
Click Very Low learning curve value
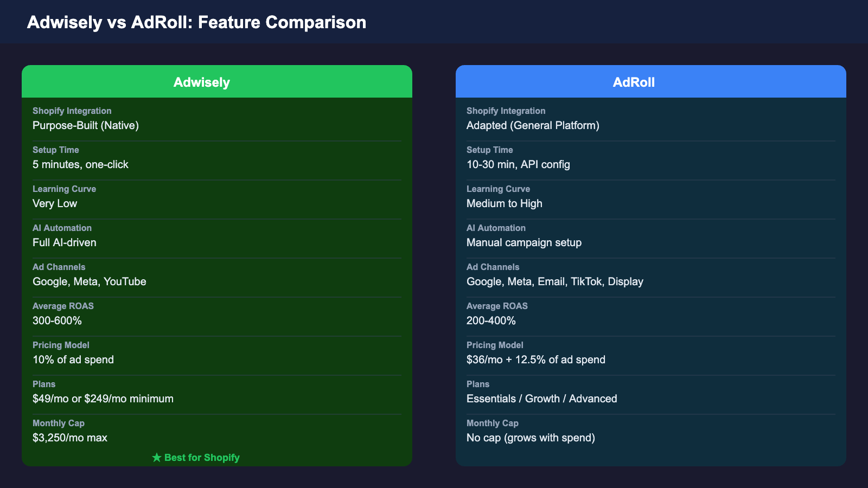(x=55, y=203)
